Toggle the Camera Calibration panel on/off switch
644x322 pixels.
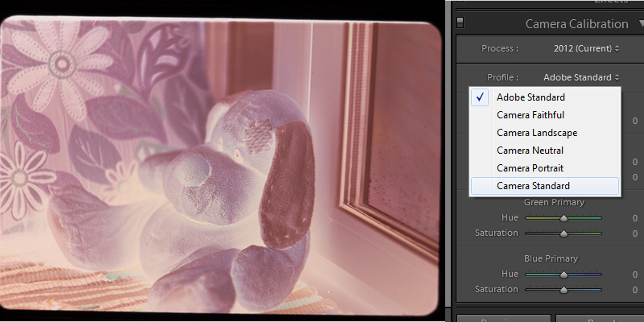(460, 23)
